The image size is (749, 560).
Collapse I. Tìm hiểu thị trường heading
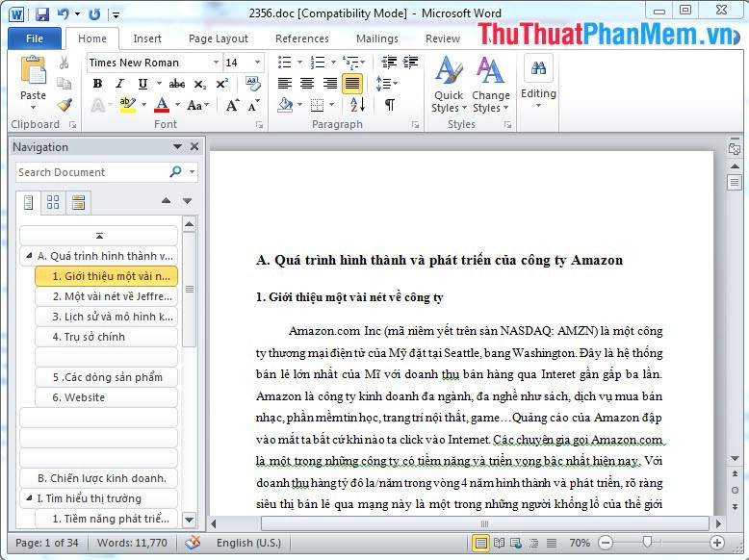tap(29, 498)
